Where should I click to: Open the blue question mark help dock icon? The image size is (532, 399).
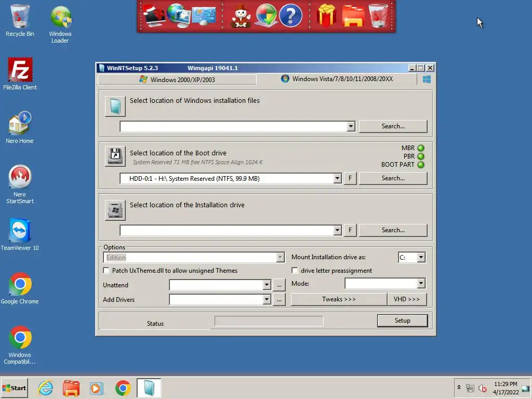pos(290,16)
